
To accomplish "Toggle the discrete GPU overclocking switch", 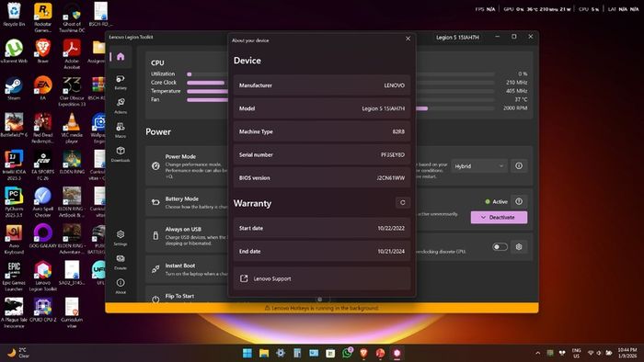I will (500, 247).
